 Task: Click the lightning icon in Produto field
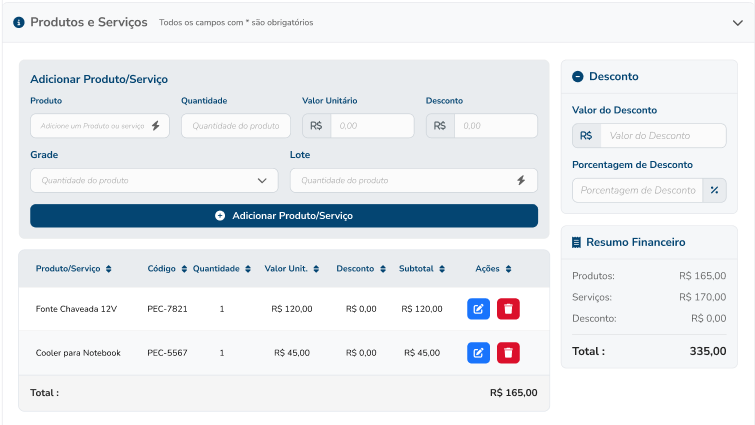[155, 126]
